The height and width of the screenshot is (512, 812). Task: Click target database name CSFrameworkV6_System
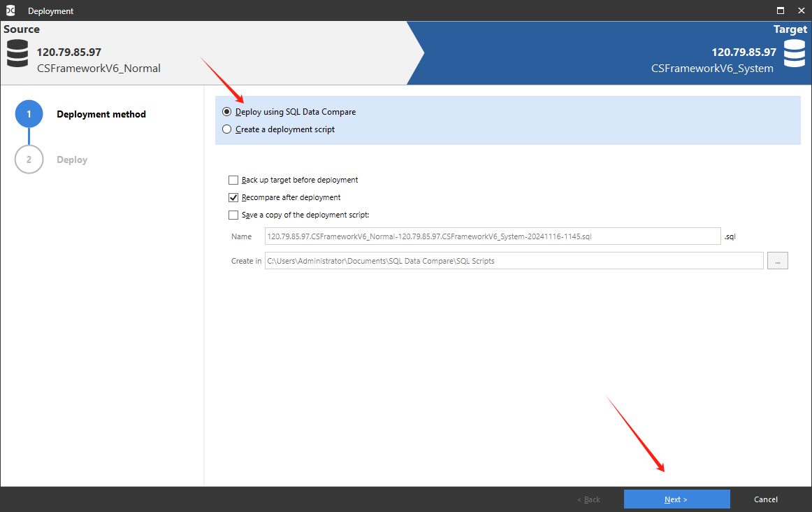click(713, 69)
